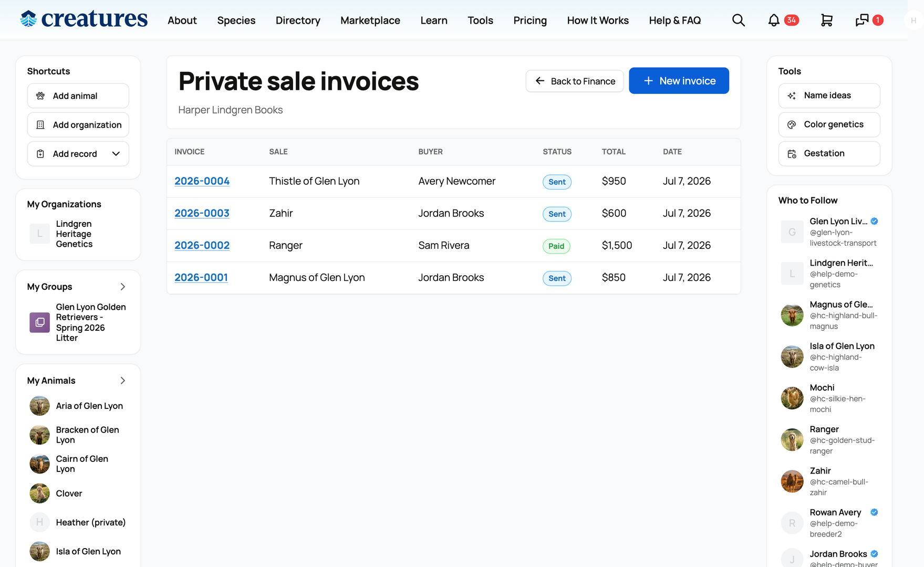
Task: Open the shopping cart icon
Action: pyautogui.click(x=826, y=20)
